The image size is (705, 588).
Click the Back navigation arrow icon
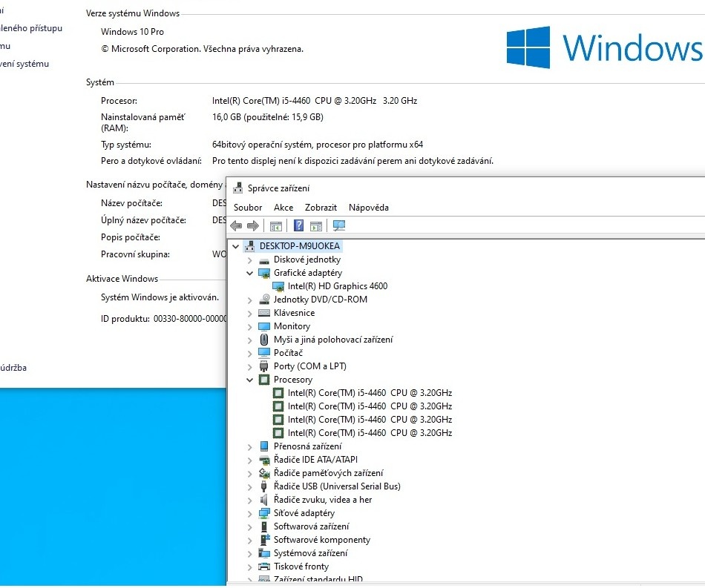tap(236, 225)
